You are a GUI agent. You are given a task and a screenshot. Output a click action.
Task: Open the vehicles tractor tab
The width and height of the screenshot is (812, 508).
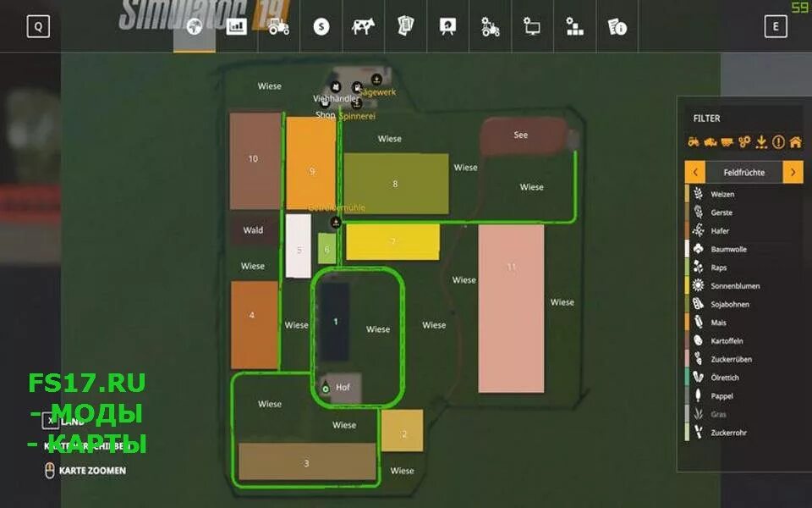tap(278, 26)
